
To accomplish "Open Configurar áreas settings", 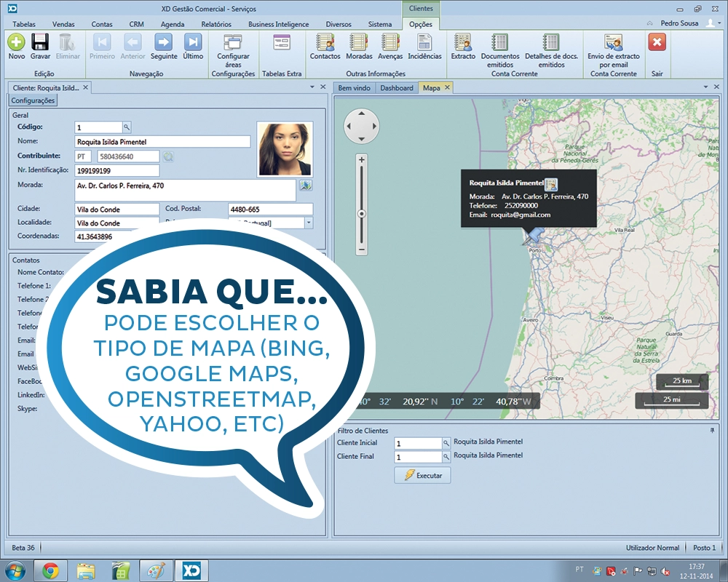I will click(233, 42).
